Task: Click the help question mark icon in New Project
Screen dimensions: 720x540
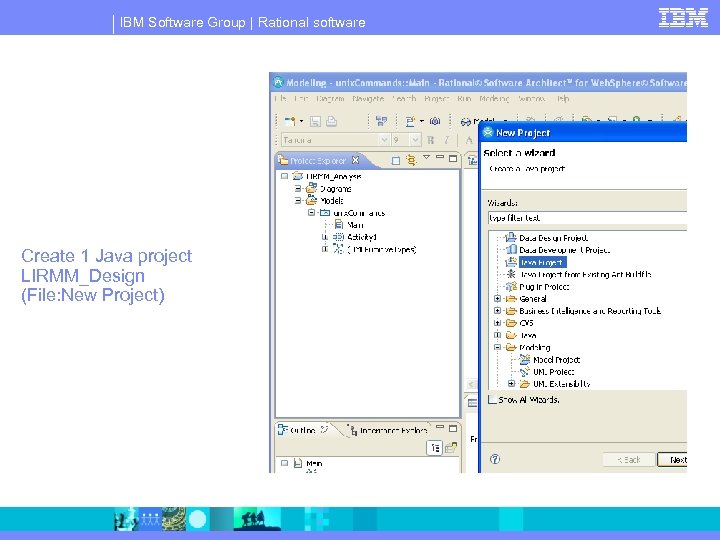Action: 495,459
